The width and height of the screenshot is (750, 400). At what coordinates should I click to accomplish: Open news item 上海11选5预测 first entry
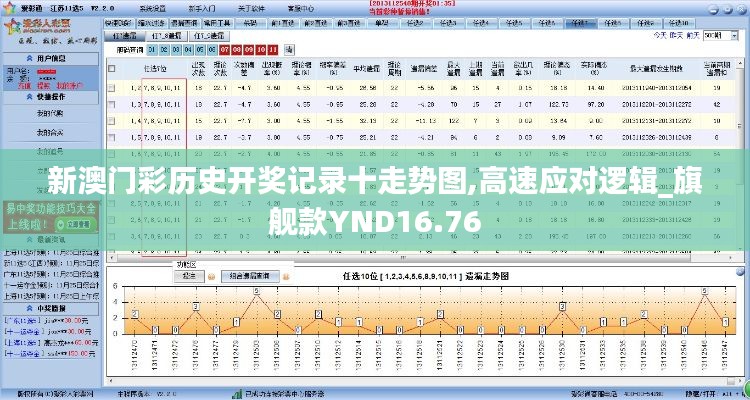click(51, 255)
